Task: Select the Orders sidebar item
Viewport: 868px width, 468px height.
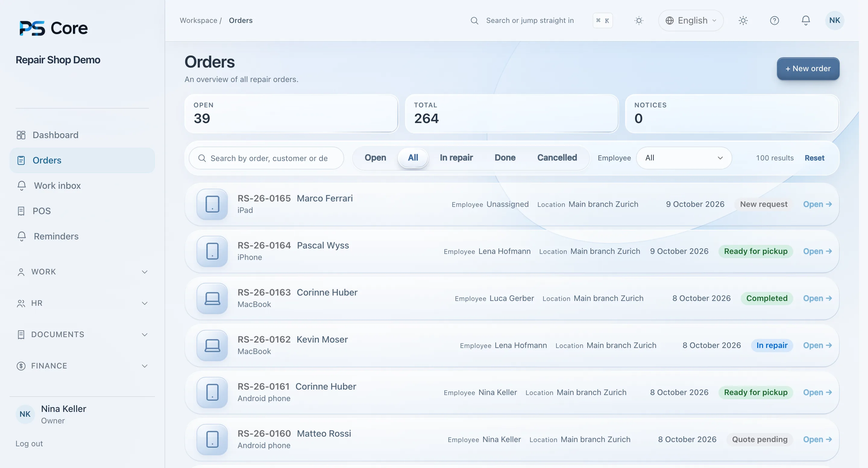Action: tap(82, 160)
